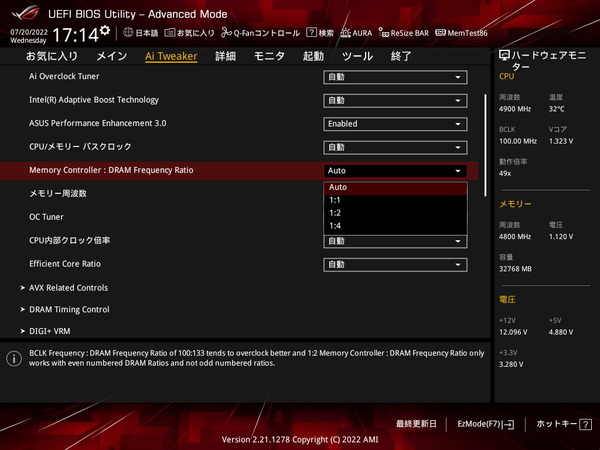Click MemTest86 label
The image size is (600, 450).
coord(467,33)
